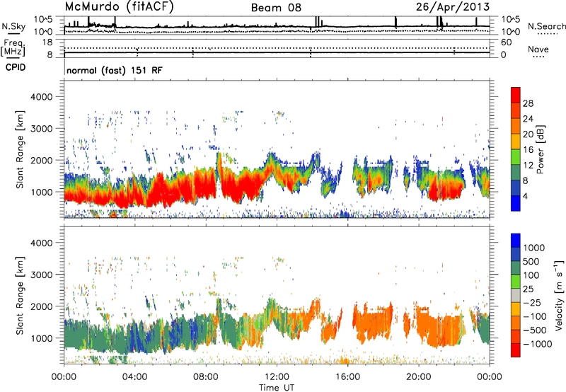This screenshot has height=392, width=566.
Task: Click 'Slant Range [km]' label of power panel
Action: (x=20, y=149)
